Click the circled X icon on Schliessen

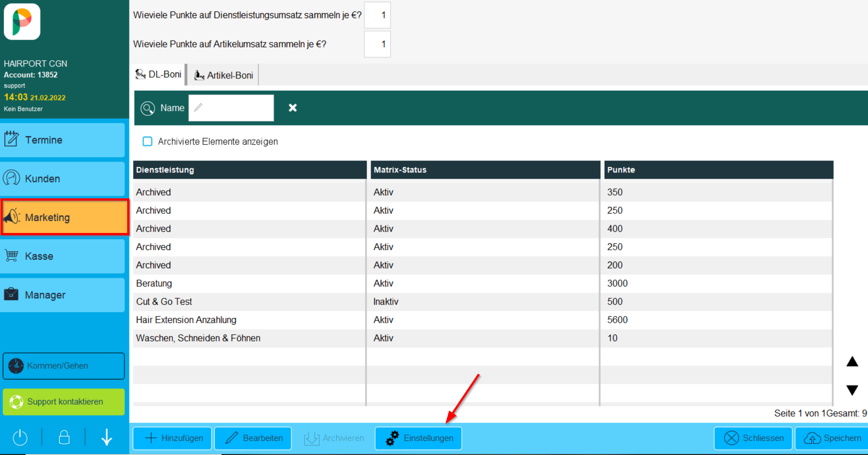click(732, 438)
